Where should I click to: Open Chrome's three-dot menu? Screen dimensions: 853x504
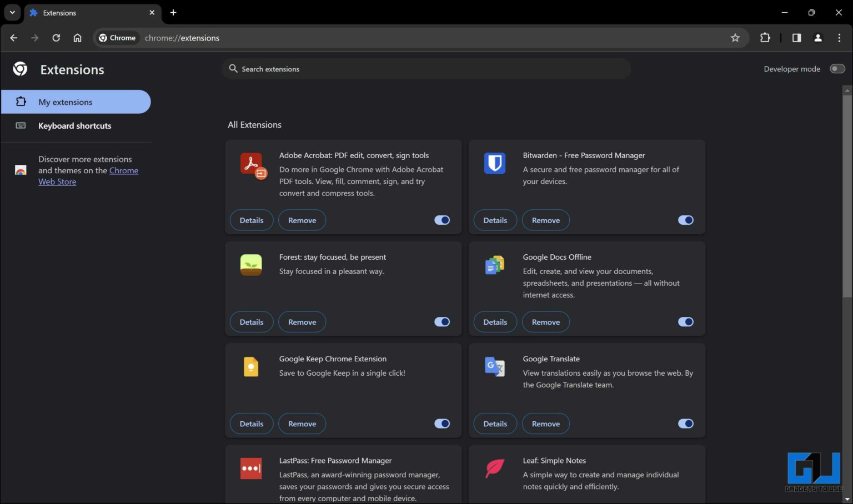point(840,38)
